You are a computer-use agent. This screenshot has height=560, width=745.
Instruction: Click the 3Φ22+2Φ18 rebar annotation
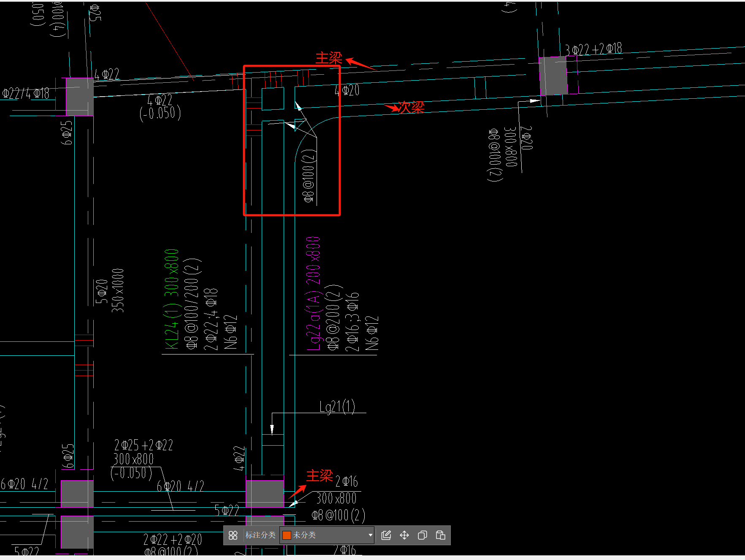click(593, 49)
